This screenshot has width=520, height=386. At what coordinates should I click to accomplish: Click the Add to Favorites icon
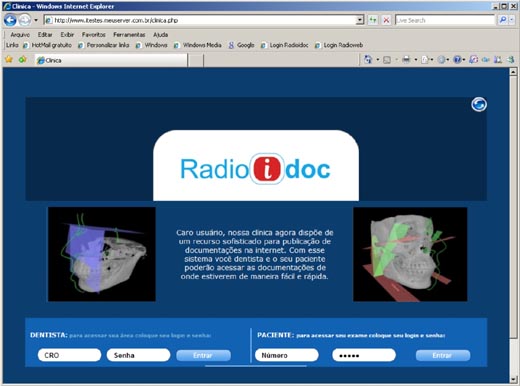point(22,60)
